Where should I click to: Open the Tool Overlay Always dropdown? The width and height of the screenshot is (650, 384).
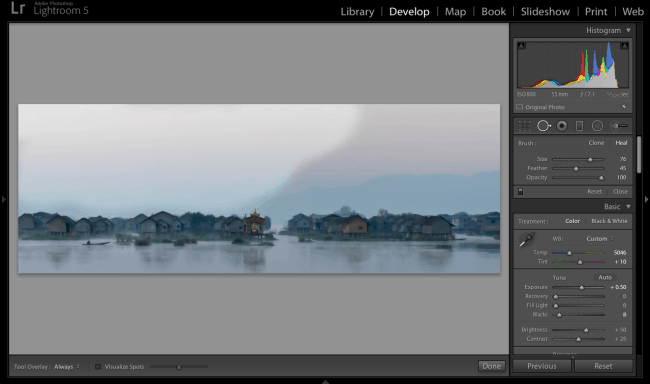click(66, 367)
